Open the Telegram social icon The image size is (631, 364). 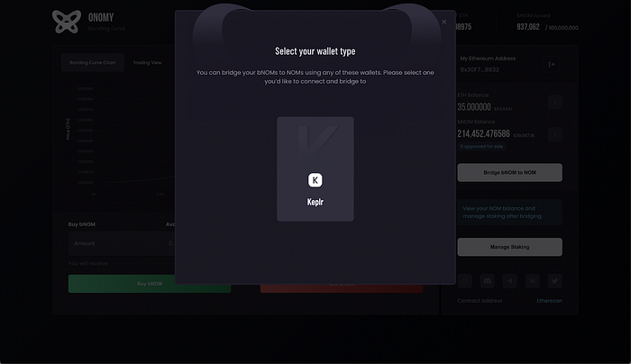tap(510, 281)
